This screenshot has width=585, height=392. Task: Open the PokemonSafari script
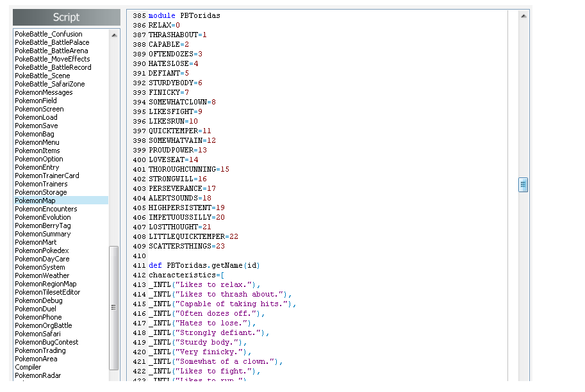pyautogui.click(x=38, y=334)
